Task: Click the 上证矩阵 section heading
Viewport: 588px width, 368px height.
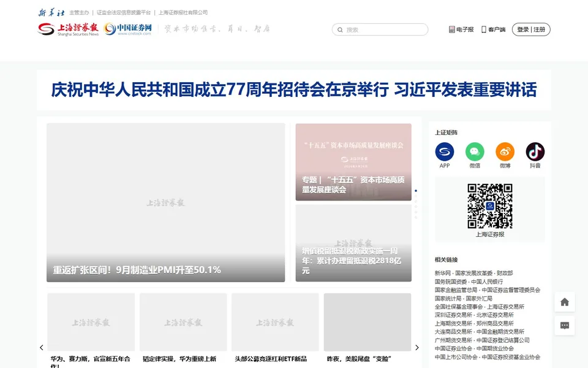Action: click(447, 132)
